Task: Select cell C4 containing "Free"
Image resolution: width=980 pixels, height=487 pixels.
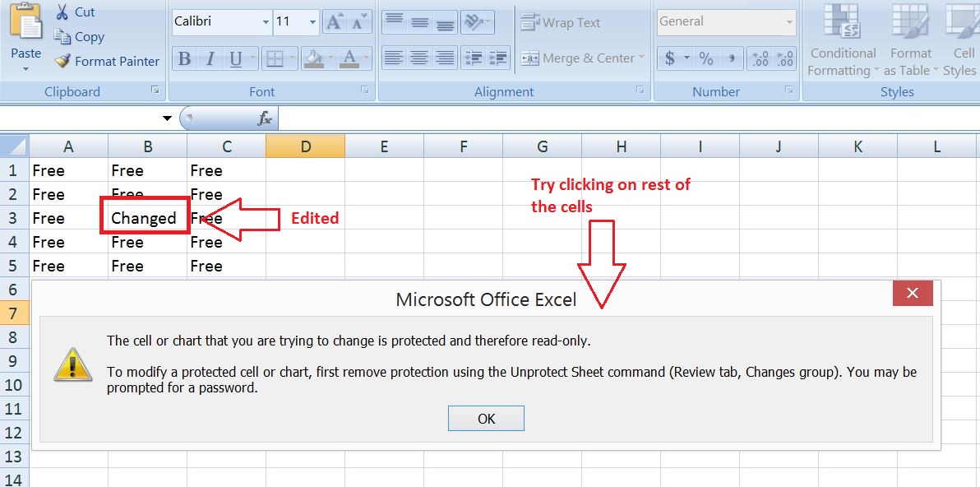Action: (226, 242)
